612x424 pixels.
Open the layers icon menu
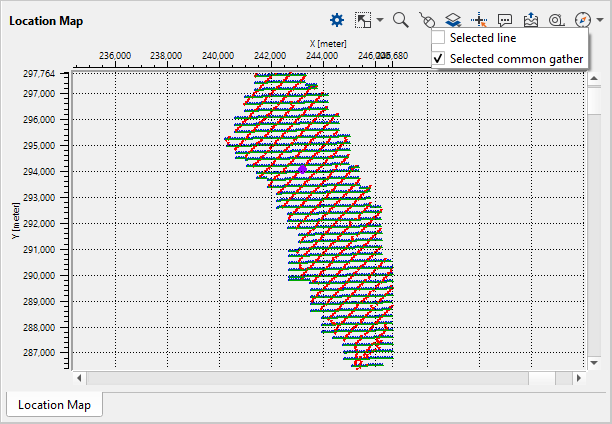coord(452,19)
